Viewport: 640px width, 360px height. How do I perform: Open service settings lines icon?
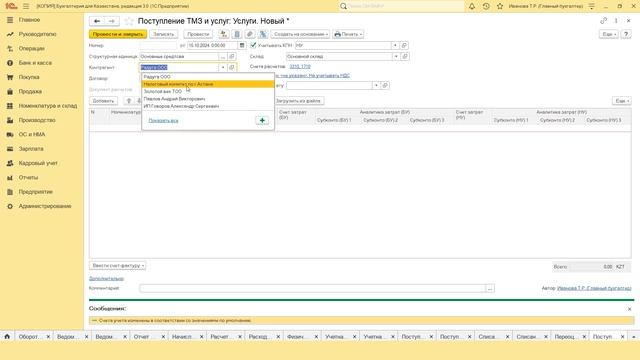[x=592, y=6]
